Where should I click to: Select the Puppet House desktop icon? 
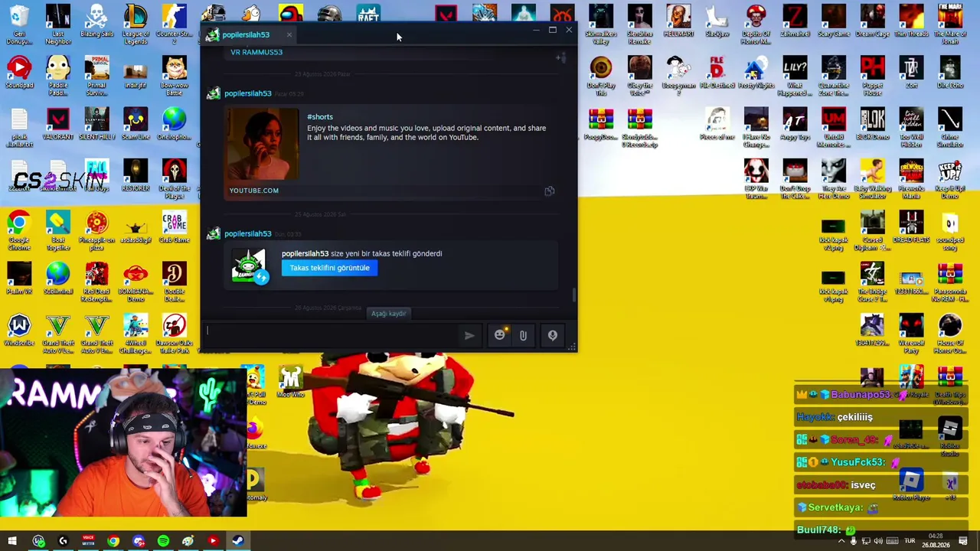[872, 77]
